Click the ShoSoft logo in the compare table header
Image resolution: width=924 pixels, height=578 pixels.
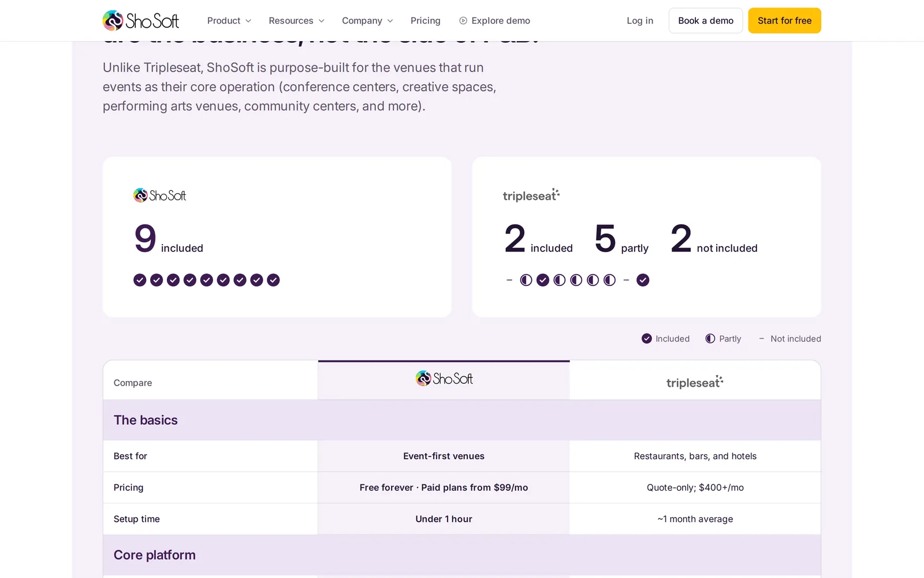coord(444,379)
